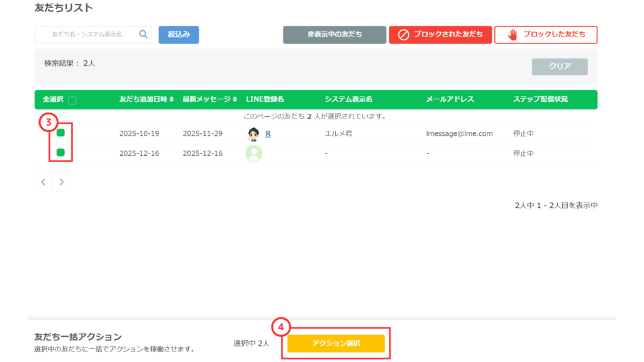Click the blocked-by-friends prohibition icon
Screen dimensions: 644x362
pos(404,35)
